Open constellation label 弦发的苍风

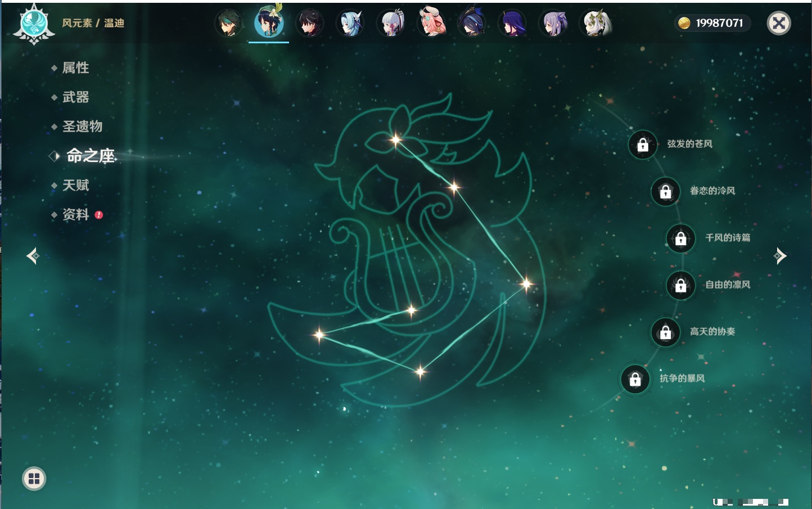[689, 144]
